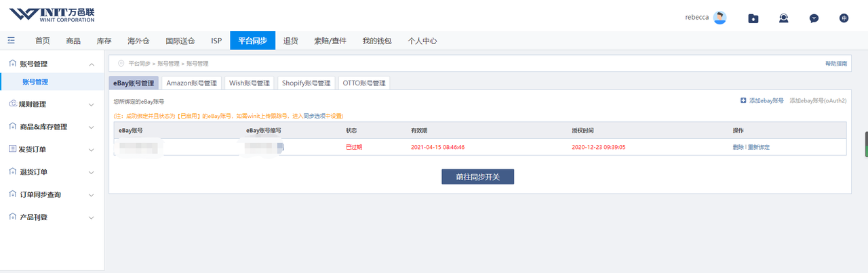Click the 状态 column header

click(351, 130)
